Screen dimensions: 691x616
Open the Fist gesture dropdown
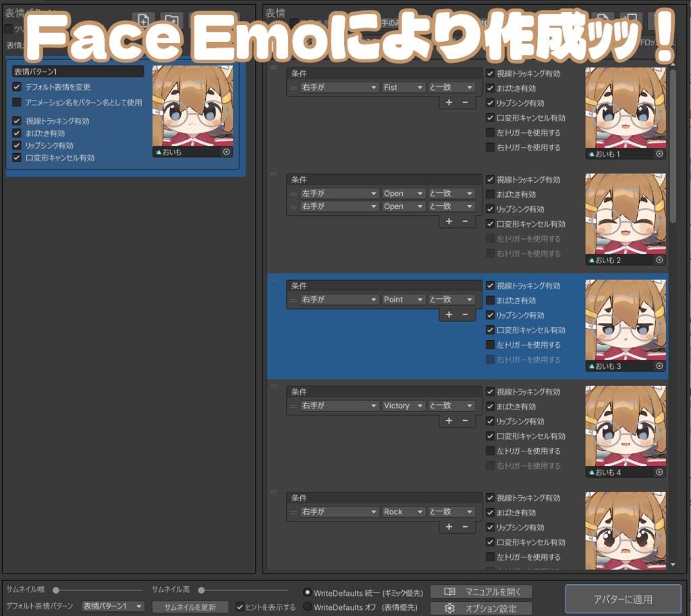[x=404, y=87]
